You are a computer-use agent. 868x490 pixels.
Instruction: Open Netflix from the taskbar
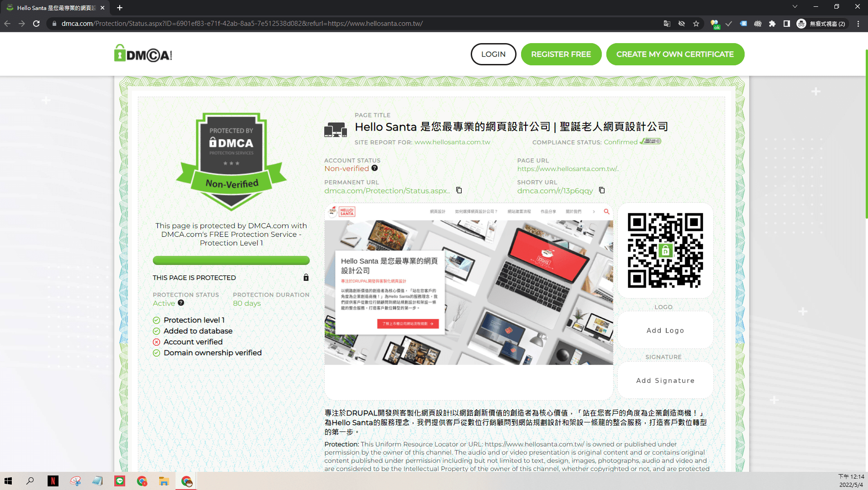click(x=53, y=481)
